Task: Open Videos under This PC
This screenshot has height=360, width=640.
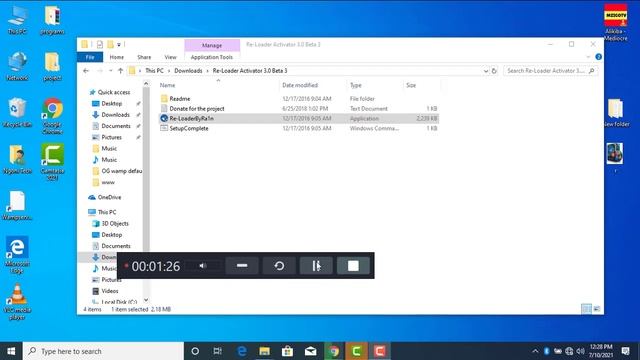Action: tap(109, 291)
